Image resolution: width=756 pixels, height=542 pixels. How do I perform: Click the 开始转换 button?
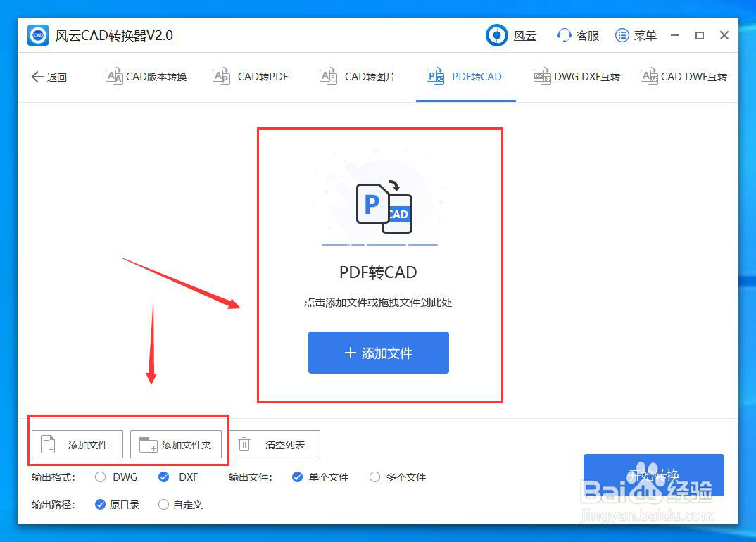click(653, 475)
